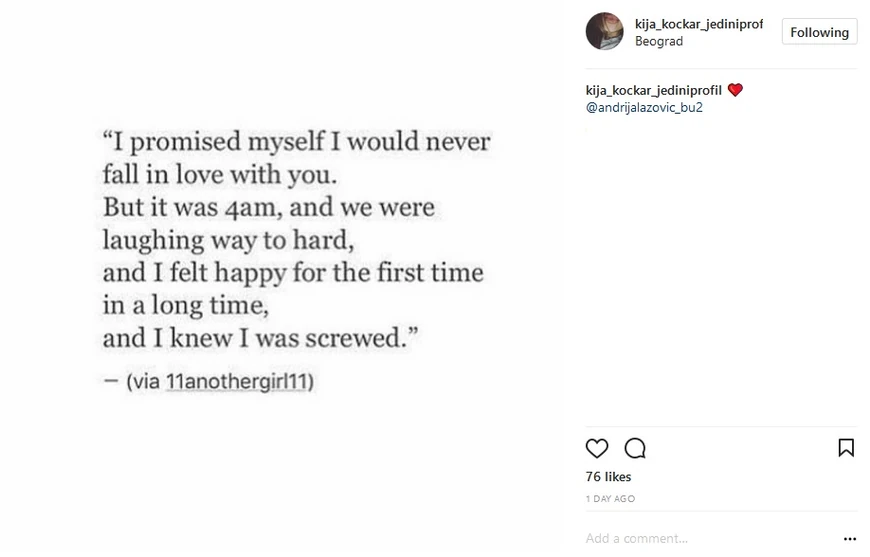This screenshot has width=870, height=557.
Task: Open the more options ellipsis menu
Action: click(x=850, y=538)
